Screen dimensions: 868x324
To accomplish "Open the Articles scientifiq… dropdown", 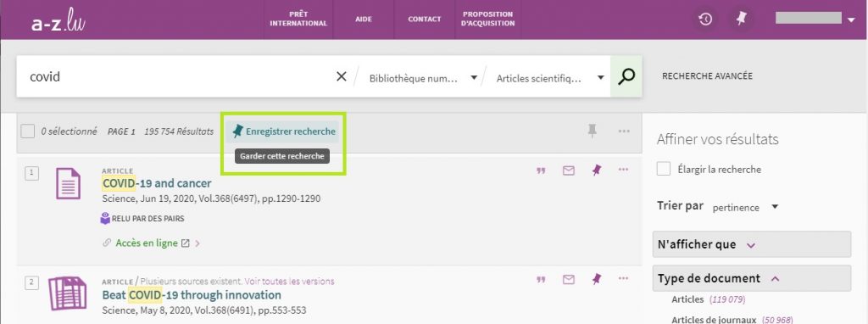I will point(550,78).
